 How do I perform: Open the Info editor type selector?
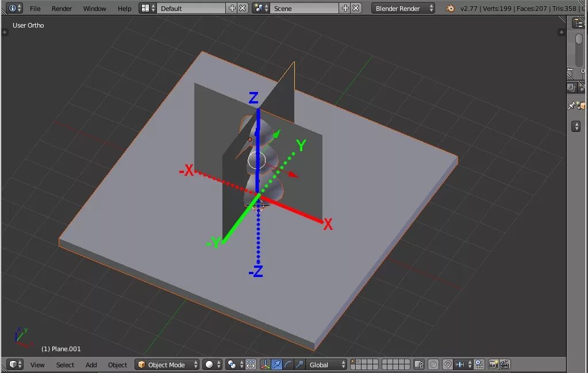click(x=14, y=8)
